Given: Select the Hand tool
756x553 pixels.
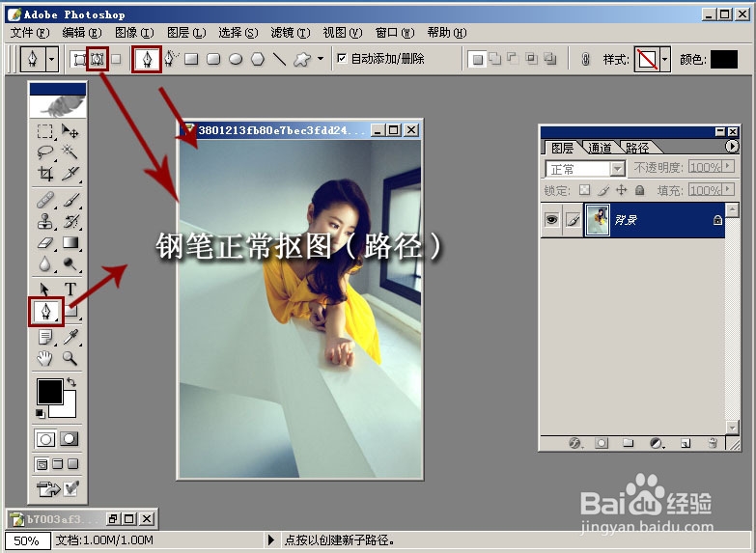Looking at the screenshot, I should click(x=44, y=358).
